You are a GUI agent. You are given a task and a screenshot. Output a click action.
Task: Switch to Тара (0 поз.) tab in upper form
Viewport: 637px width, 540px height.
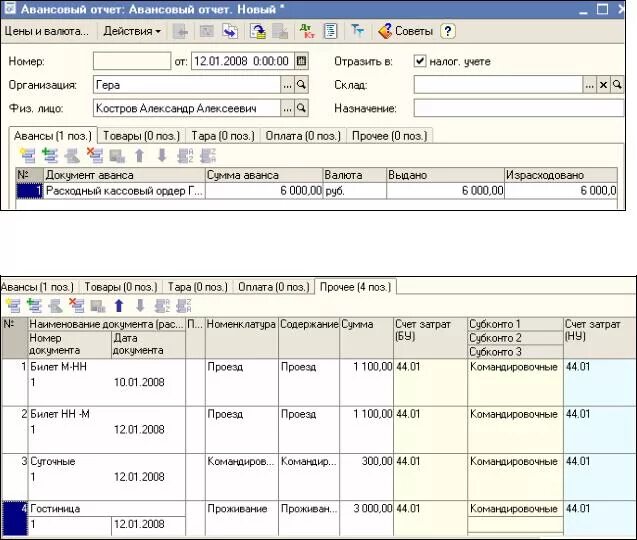[223, 136]
